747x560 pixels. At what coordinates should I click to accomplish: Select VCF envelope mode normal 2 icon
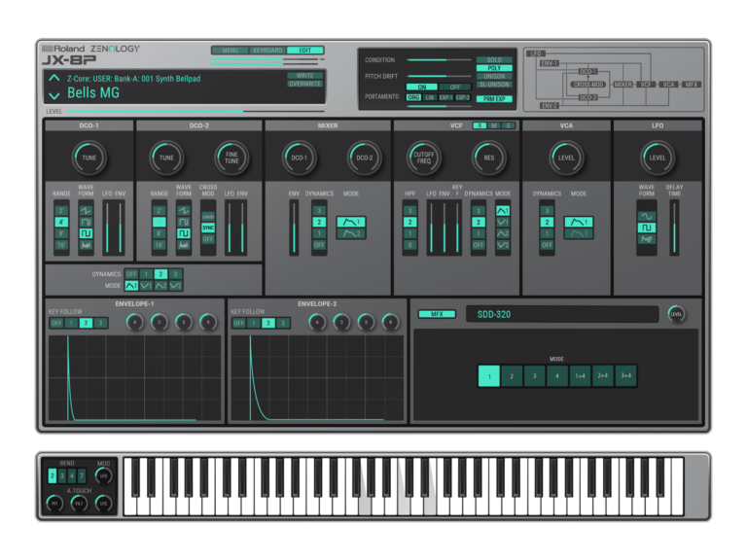pos(503,233)
